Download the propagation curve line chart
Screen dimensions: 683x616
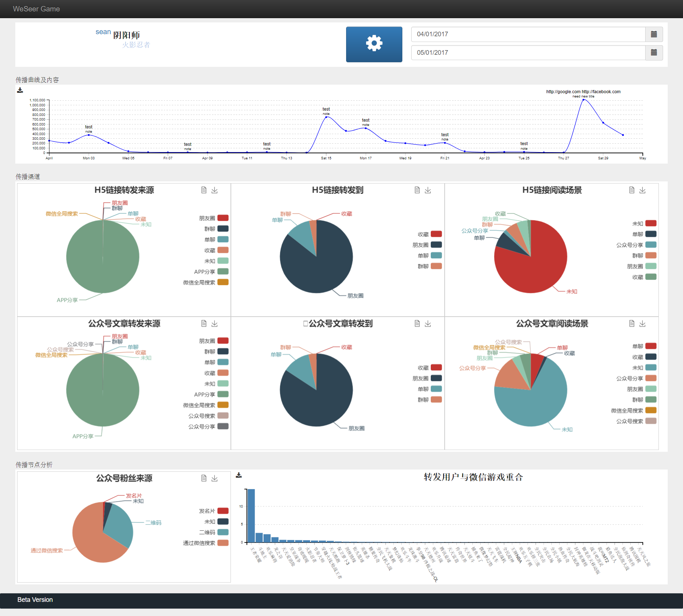[20, 90]
